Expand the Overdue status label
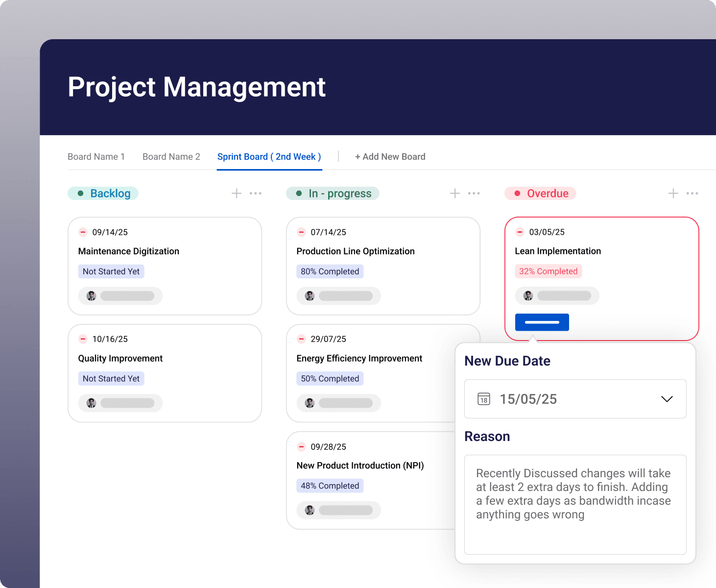The height and width of the screenshot is (588, 716). 540,194
